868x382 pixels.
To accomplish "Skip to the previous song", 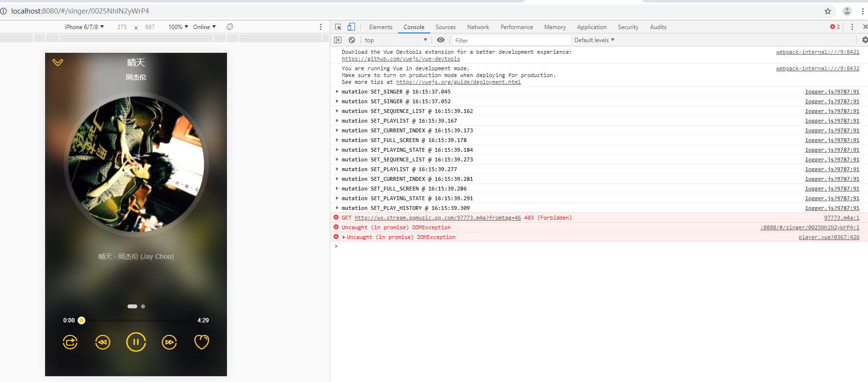I will pyautogui.click(x=103, y=342).
